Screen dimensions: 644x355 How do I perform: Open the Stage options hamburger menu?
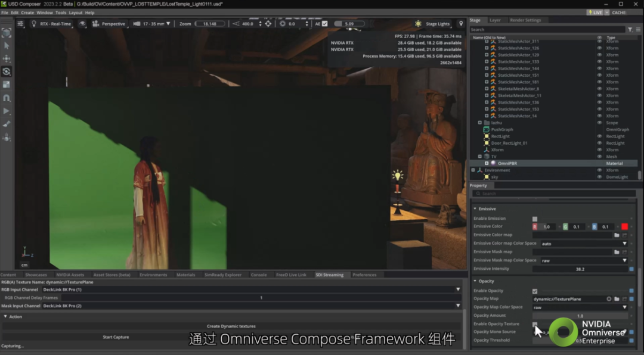point(638,30)
